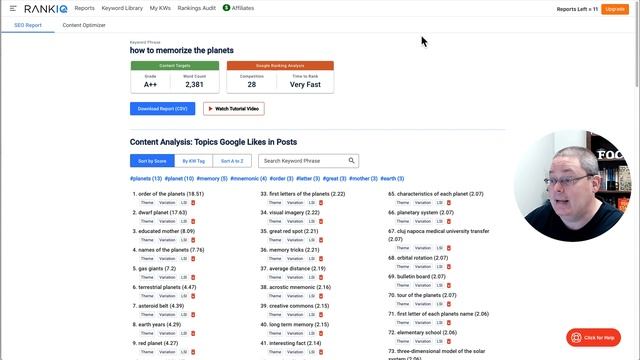The image size is (640, 360).
Task: Toggle LSI tag for 'educated mother'
Action: [184, 240]
